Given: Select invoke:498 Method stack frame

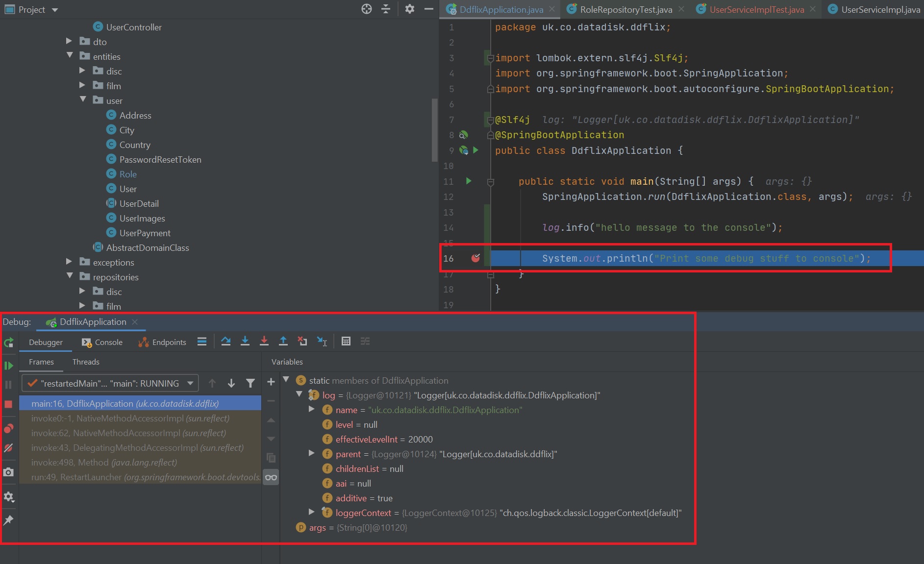Looking at the screenshot, I should click(x=104, y=463).
